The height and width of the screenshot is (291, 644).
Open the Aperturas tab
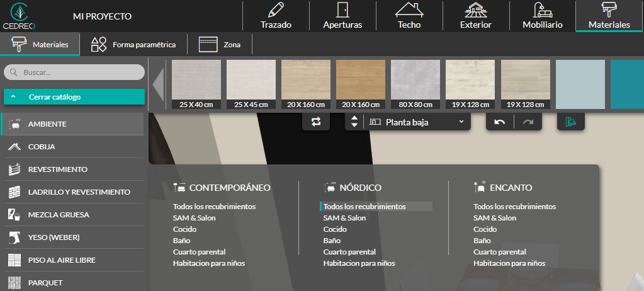342,16
